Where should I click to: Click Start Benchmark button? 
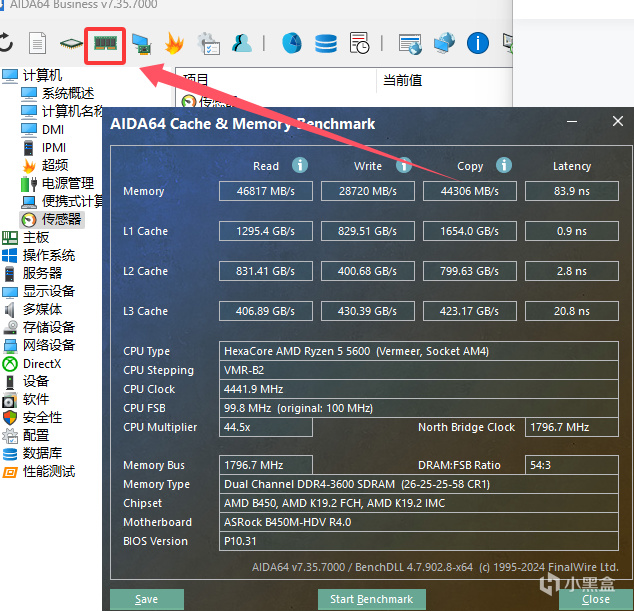pos(372,599)
